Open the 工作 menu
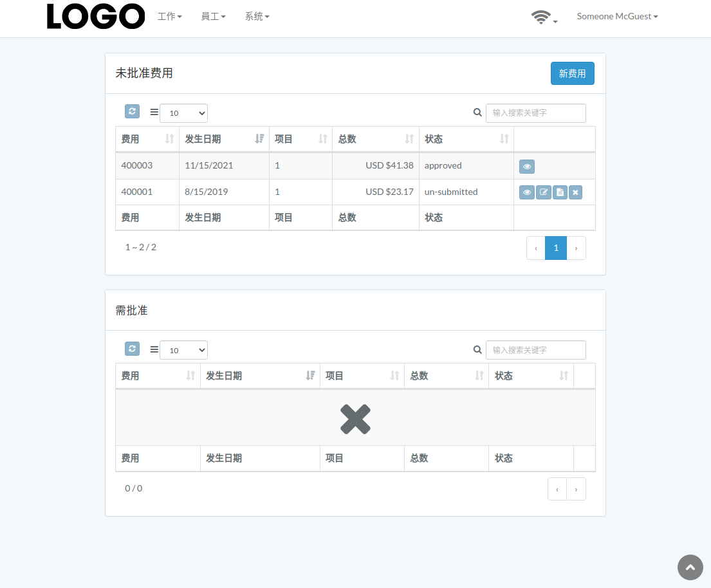Image resolution: width=711 pixels, height=588 pixels. click(x=170, y=16)
